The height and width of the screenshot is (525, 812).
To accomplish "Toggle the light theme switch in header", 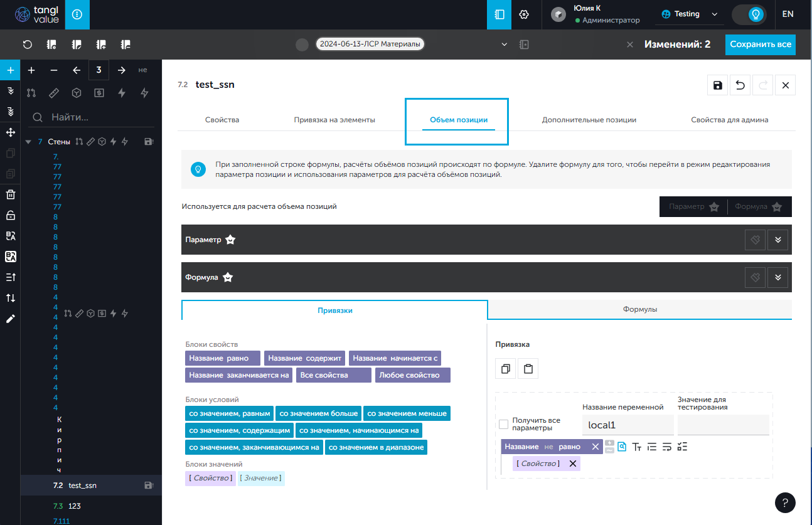I will (x=749, y=14).
